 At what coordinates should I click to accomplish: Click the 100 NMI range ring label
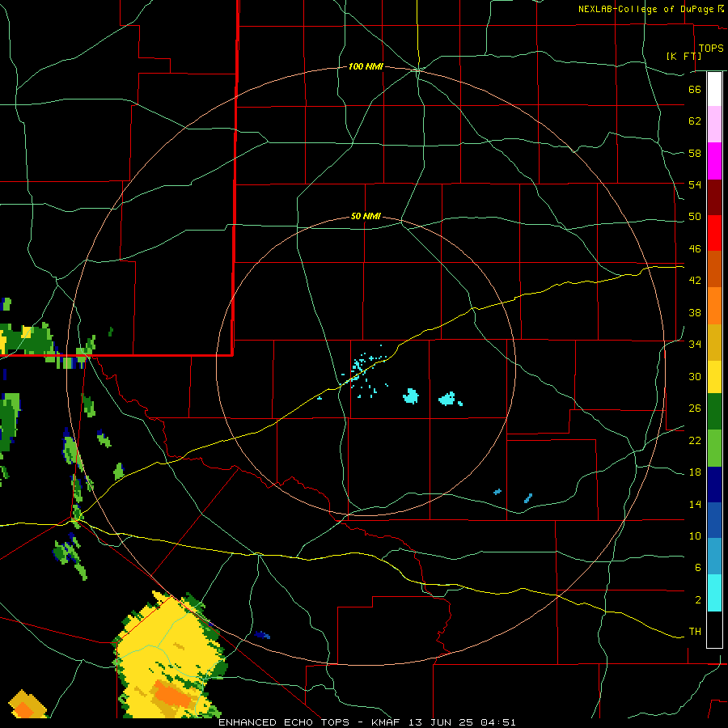pyautogui.click(x=366, y=66)
